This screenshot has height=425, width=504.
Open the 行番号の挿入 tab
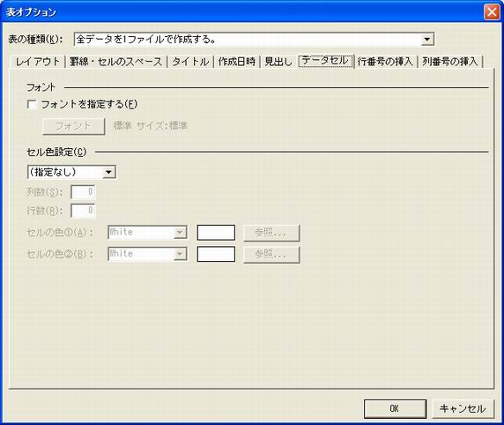coord(385,62)
